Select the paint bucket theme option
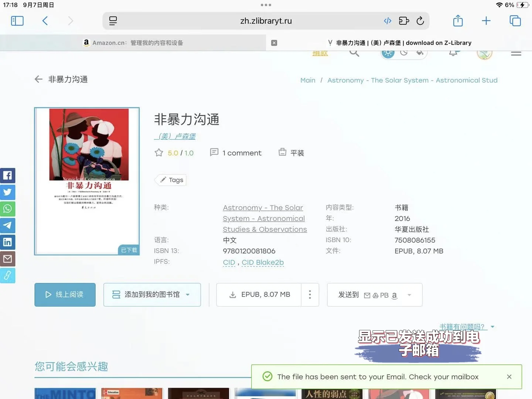Screen dimensions: 532x399 (x=420, y=53)
